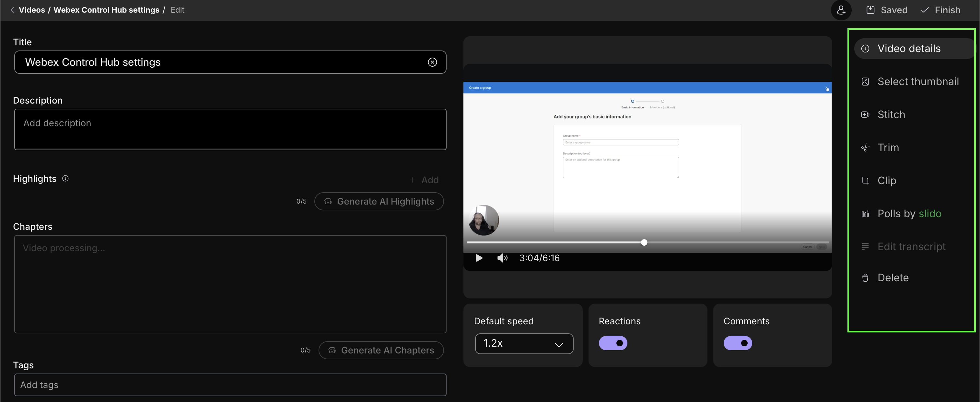Show Highlights info tooltip icon
980x402 pixels.
click(x=65, y=179)
